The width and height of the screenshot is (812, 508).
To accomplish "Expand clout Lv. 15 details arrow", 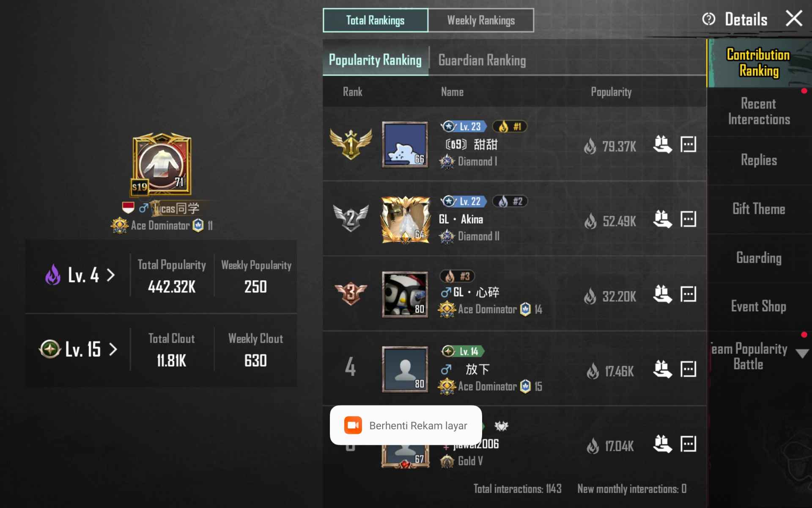I will (x=113, y=349).
